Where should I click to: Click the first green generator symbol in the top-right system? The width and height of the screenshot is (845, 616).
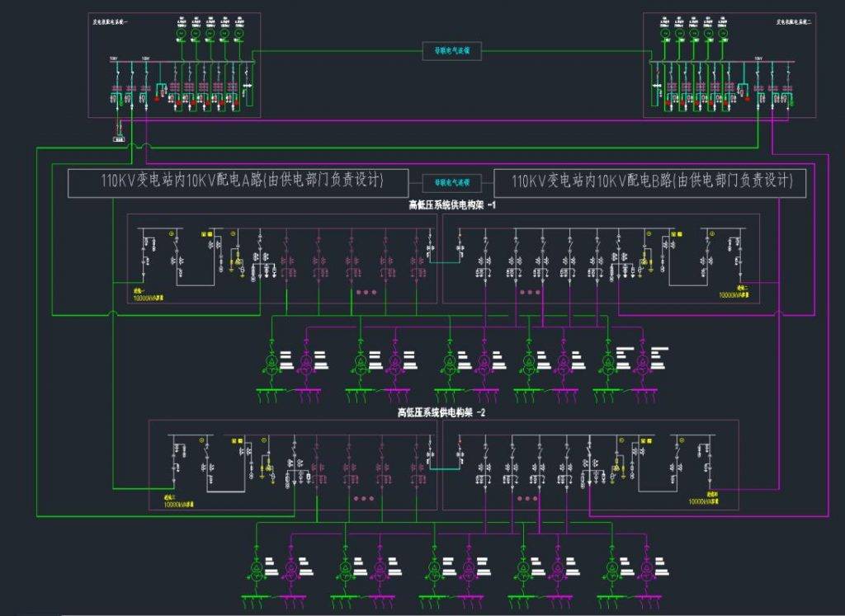tap(665, 33)
